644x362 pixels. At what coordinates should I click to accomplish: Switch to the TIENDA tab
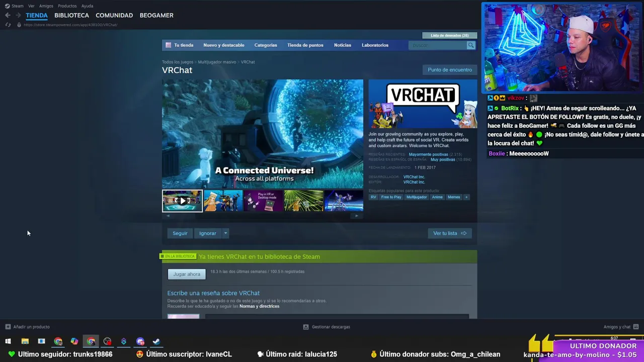[x=37, y=16]
